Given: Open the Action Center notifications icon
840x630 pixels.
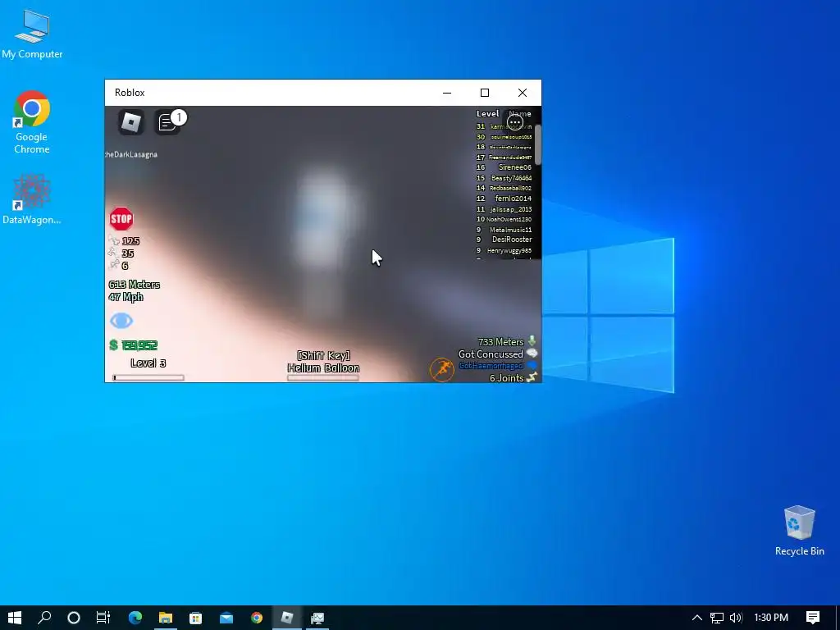Looking at the screenshot, I should pyautogui.click(x=813, y=618).
